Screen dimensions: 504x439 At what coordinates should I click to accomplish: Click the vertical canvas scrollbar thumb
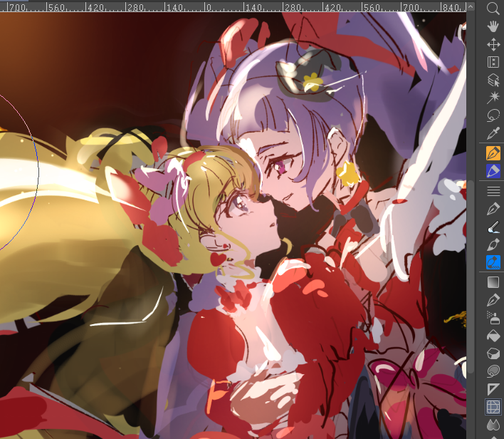tap(471, 277)
